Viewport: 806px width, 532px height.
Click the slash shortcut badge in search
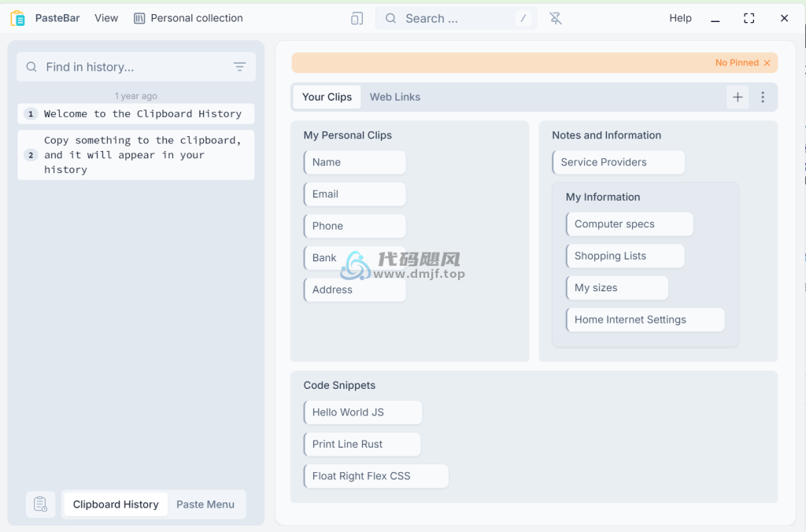(523, 19)
